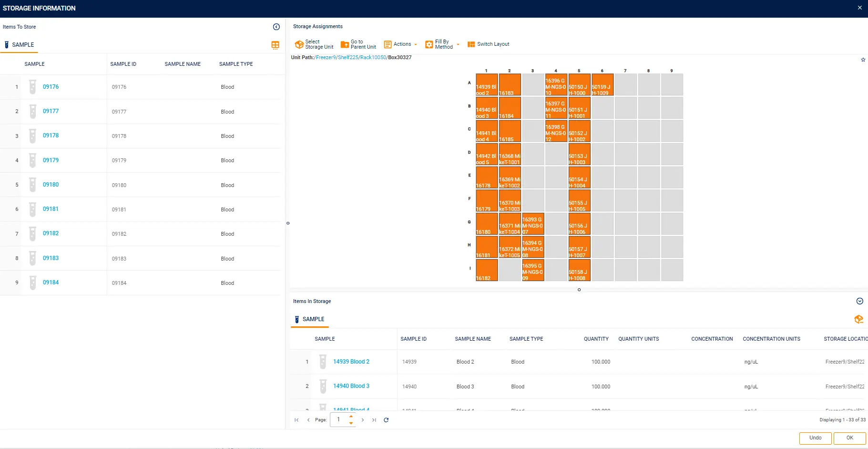Open the Actions dropdown menu
868x449 pixels.
pos(400,44)
